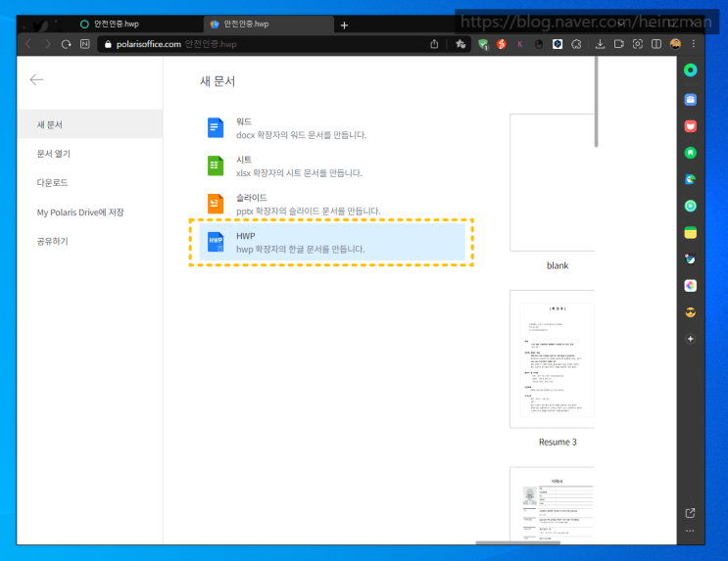Choose the blank template thumbnail
This screenshot has height=561, width=728.
tap(552, 182)
